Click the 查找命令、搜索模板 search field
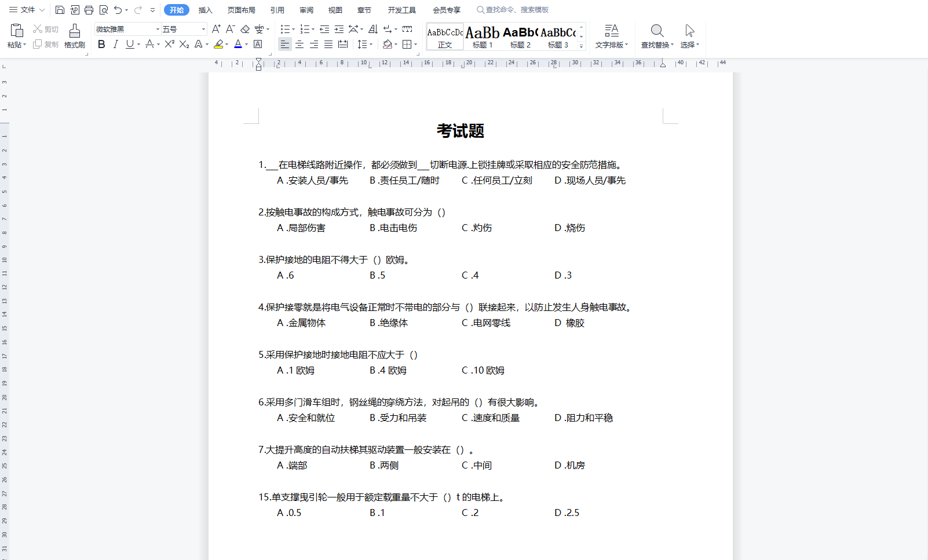Image resolution: width=928 pixels, height=560 pixels. click(x=513, y=10)
